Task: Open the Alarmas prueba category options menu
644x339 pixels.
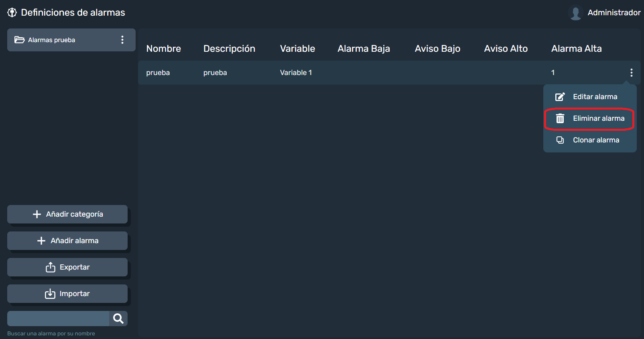Action: pos(122,40)
